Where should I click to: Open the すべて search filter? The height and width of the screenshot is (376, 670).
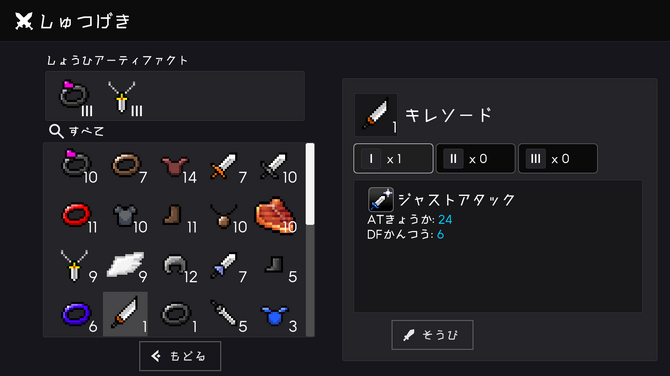coord(76,131)
